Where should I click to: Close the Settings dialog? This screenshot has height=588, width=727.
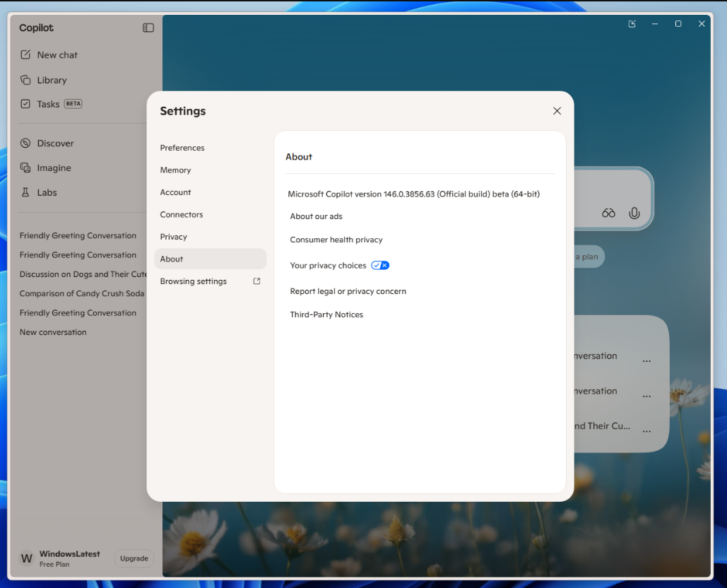tap(557, 111)
